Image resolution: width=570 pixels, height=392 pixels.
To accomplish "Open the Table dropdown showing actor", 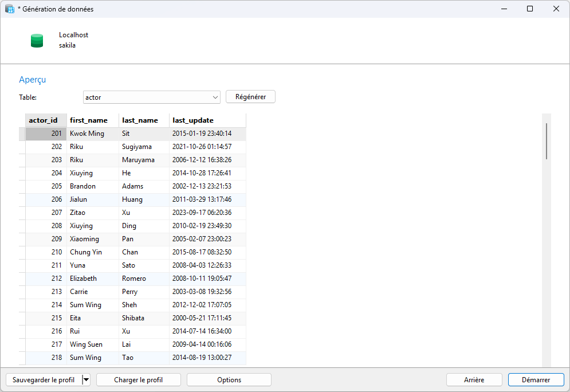I will [x=152, y=97].
